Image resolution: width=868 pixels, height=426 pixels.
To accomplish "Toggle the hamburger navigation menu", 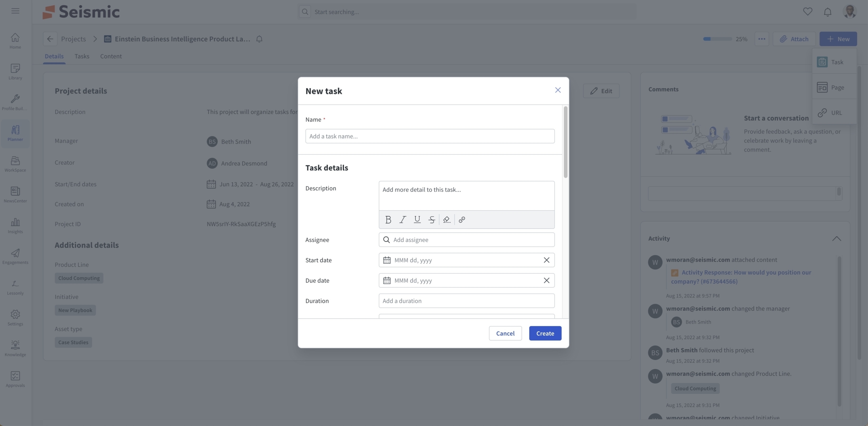I will pos(15,11).
